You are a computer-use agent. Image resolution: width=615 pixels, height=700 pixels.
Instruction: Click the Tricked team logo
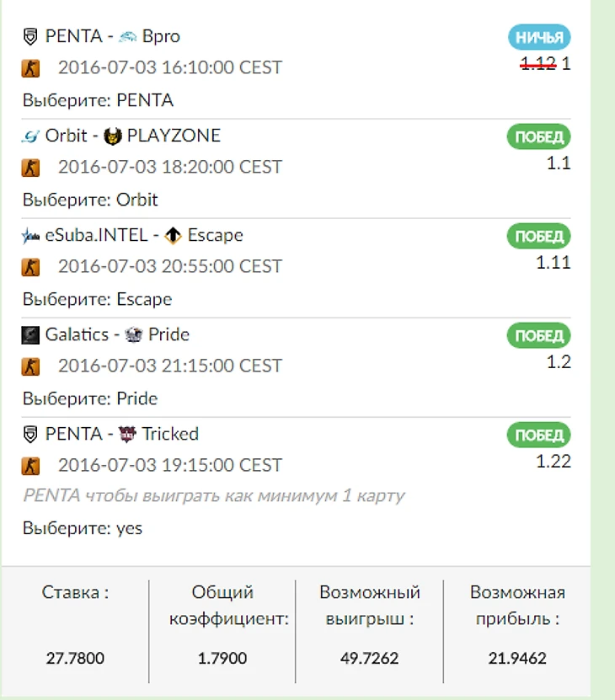127,434
